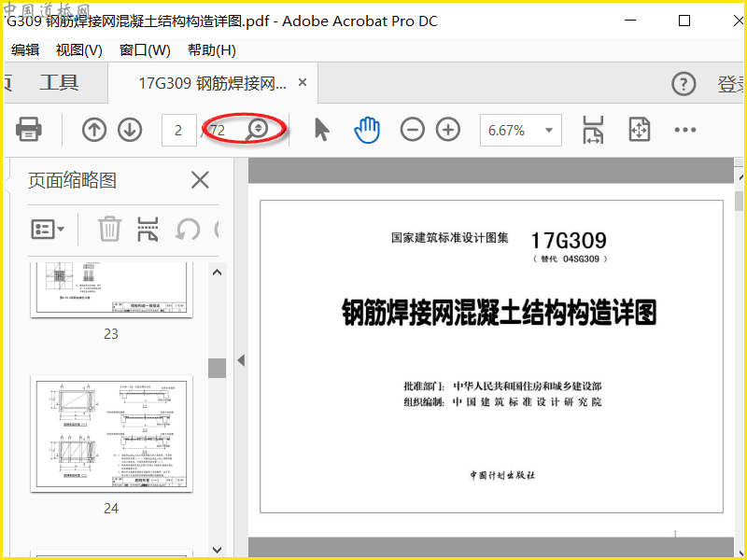Click the page label 23
Viewport: 747px width, 560px height.
click(x=111, y=334)
